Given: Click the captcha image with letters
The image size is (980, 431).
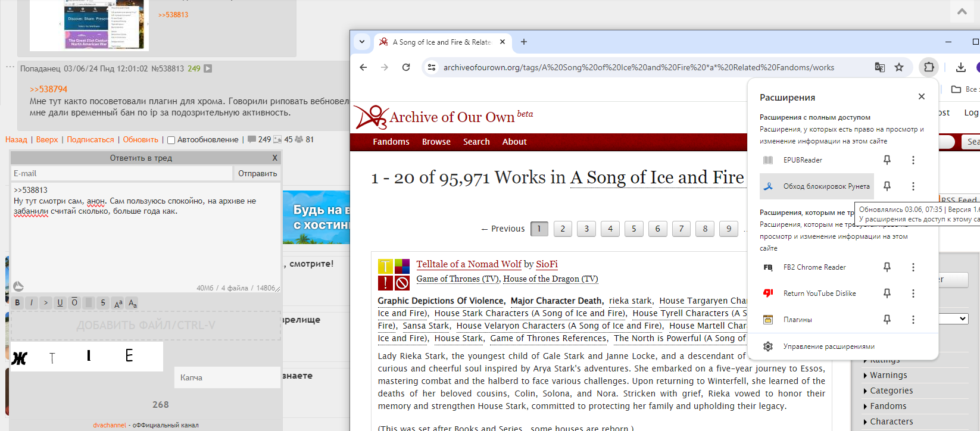Looking at the screenshot, I should click(x=87, y=356).
